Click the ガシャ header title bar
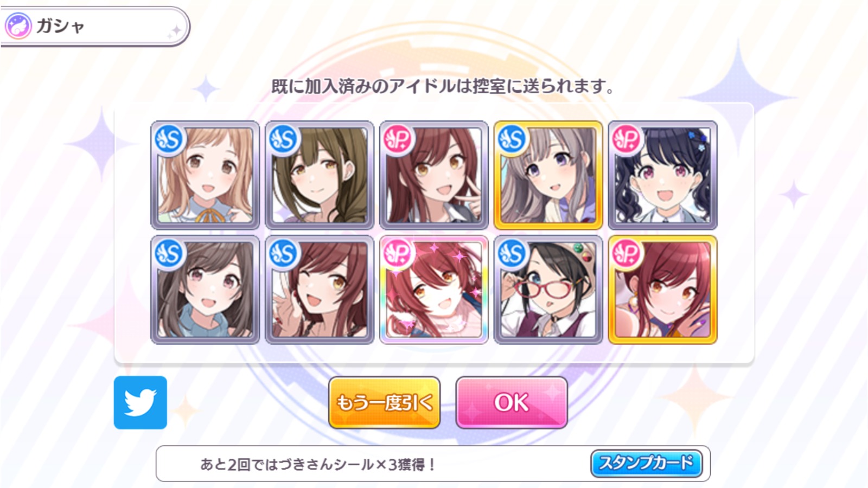Viewport: 868px width, 488px height. click(95, 26)
